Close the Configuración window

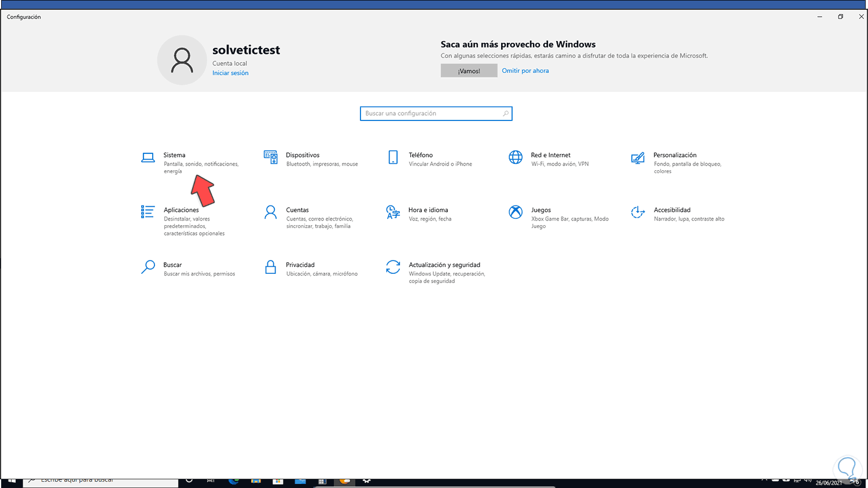coord(861,17)
